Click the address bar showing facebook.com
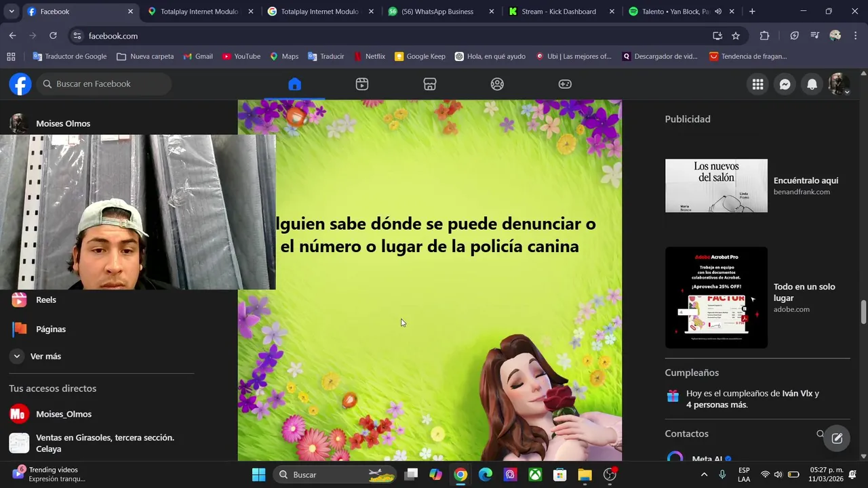 393,36
